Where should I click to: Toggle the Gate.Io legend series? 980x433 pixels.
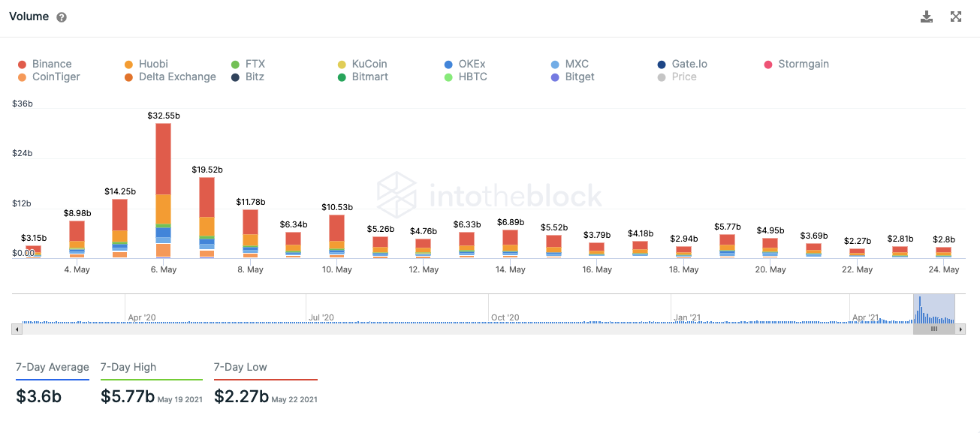[682, 64]
